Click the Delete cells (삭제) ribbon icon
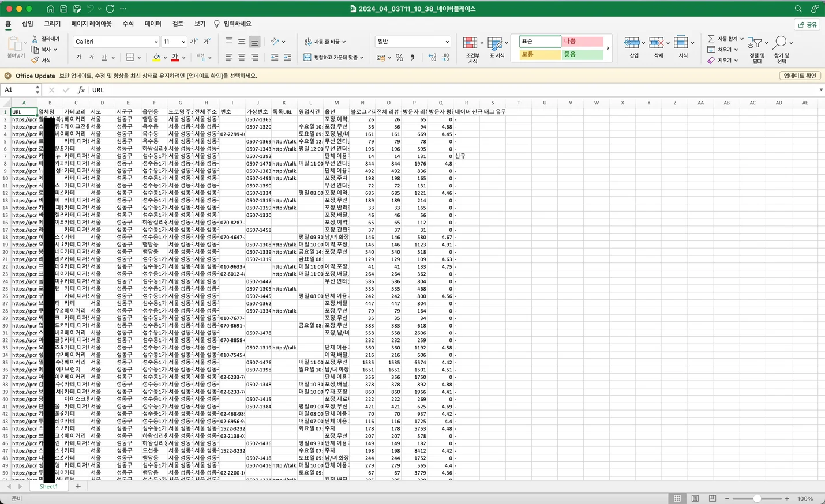The width and height of the screenshot is (825, 504). click(658, 47)
